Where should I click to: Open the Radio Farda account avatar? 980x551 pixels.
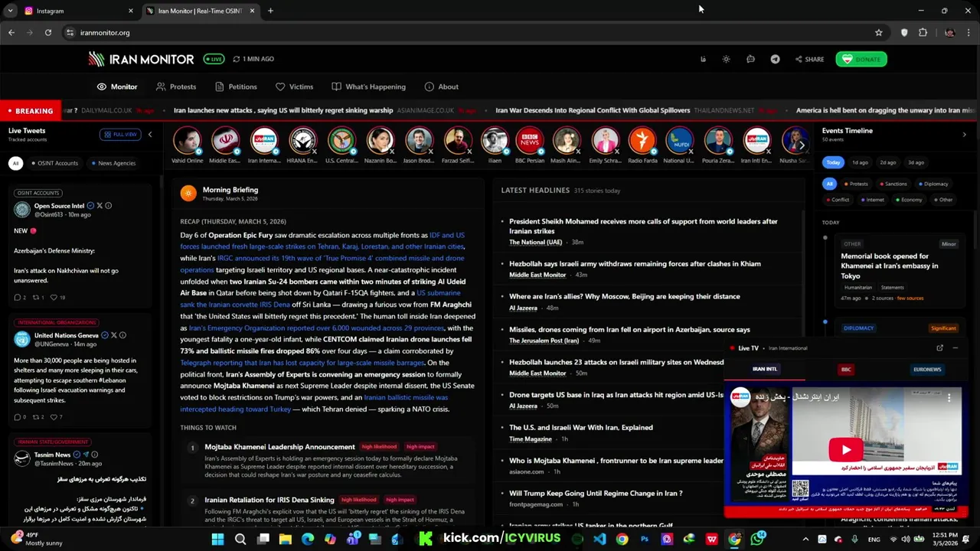[x=642, y=141]
